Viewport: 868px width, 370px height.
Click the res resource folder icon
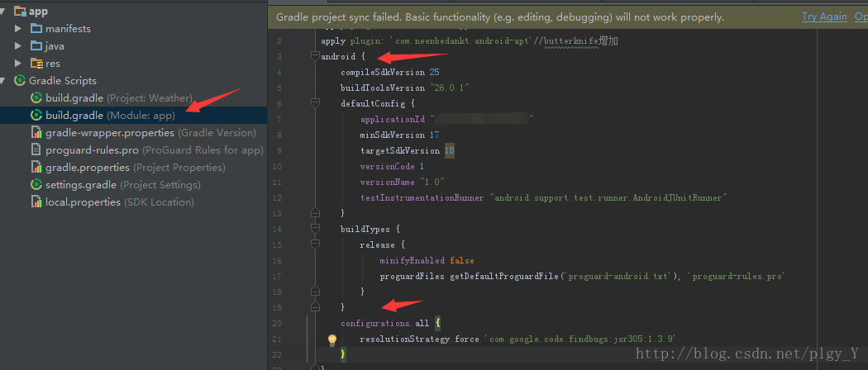coord(36,63)
